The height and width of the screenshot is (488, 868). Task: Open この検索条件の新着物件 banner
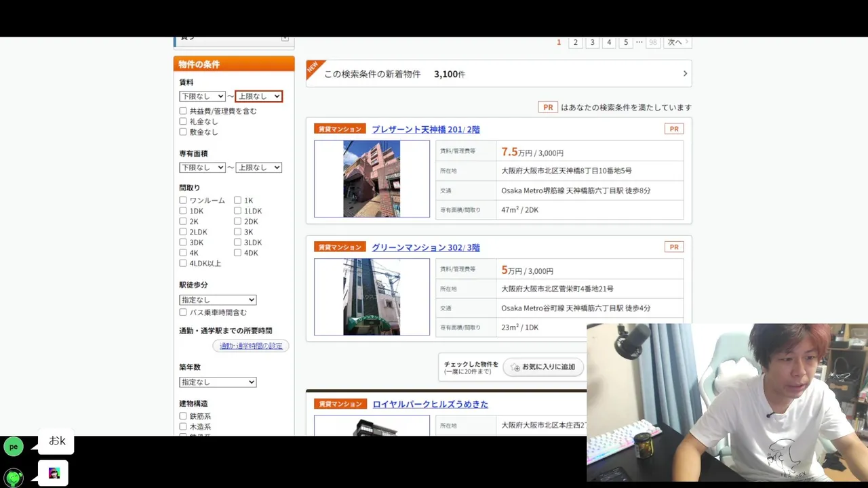coord(498,74)
